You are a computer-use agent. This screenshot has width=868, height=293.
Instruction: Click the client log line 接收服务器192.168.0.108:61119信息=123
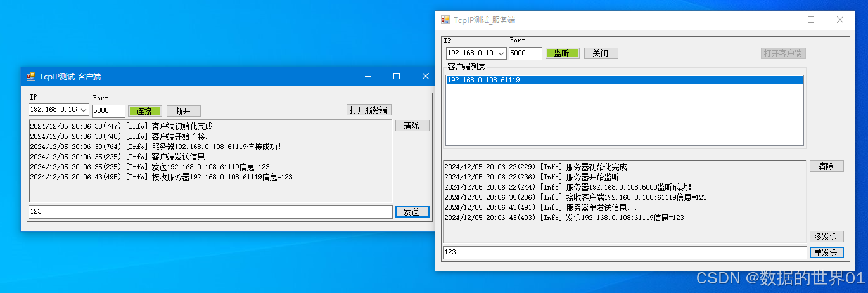coord(161,177)
